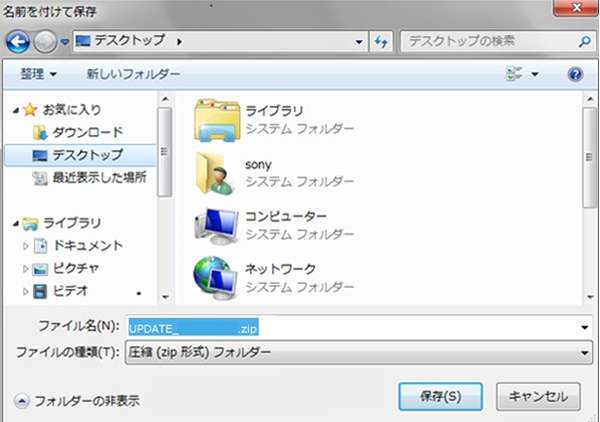The width and height of the screenshot is (600, 422).
Task: Click the refresh button beside address bar
Action: pos(381,43)
